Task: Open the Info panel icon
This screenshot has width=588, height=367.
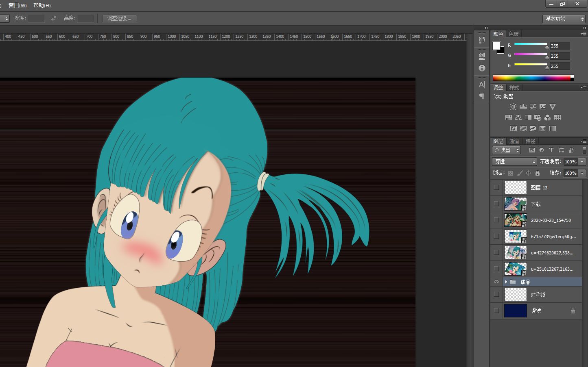Action: tap(482, 68)
